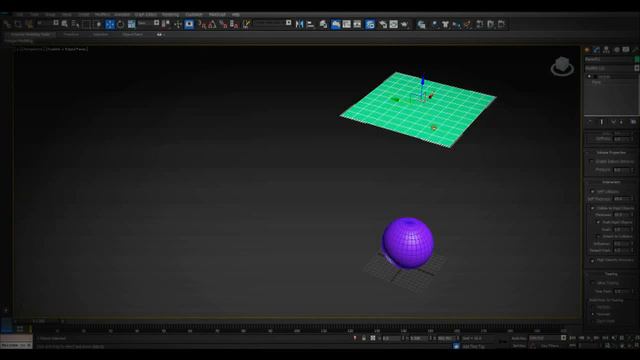The width and height of the screenshot is (640, 360).
Task: Click the Auto Key button
Action: pos(519,338)
